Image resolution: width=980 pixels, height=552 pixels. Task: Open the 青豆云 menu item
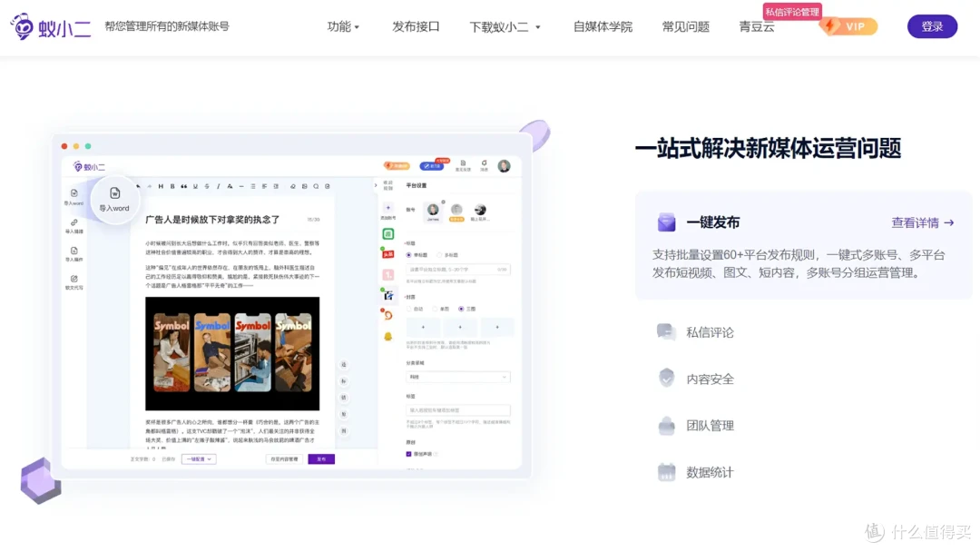click(x=756, y=27)
